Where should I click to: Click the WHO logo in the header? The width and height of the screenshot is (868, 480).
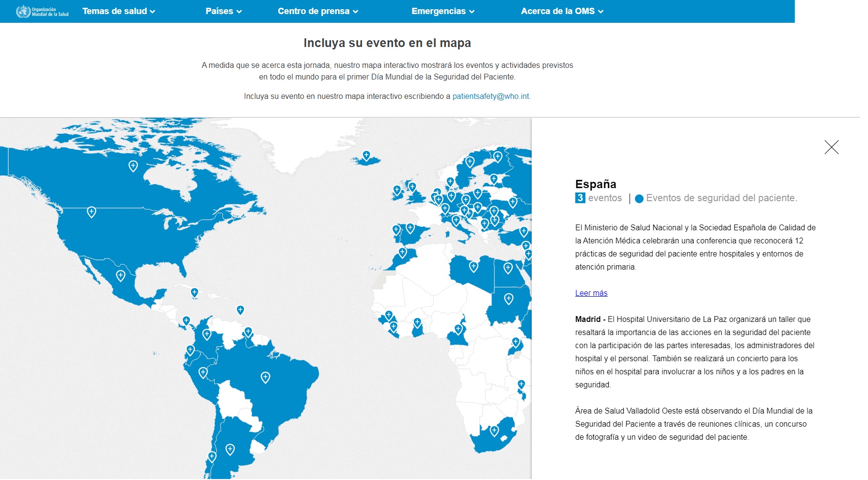point(42,11)
